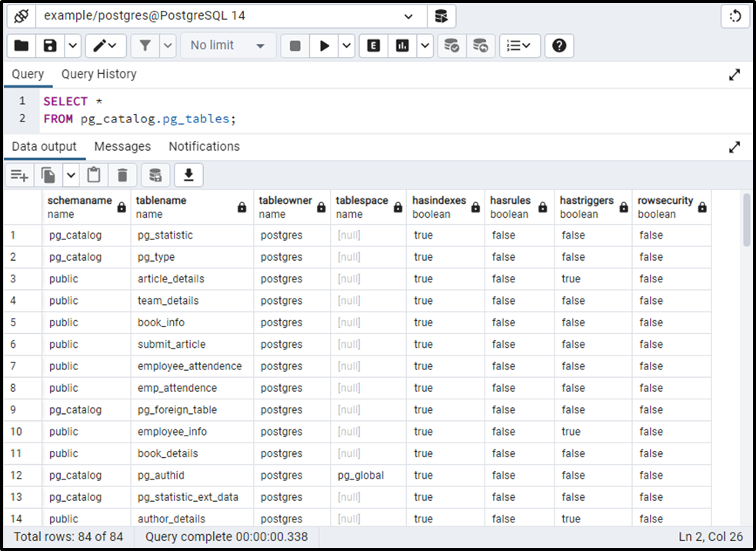Execute the SQL query

click(x=324, y=45)
